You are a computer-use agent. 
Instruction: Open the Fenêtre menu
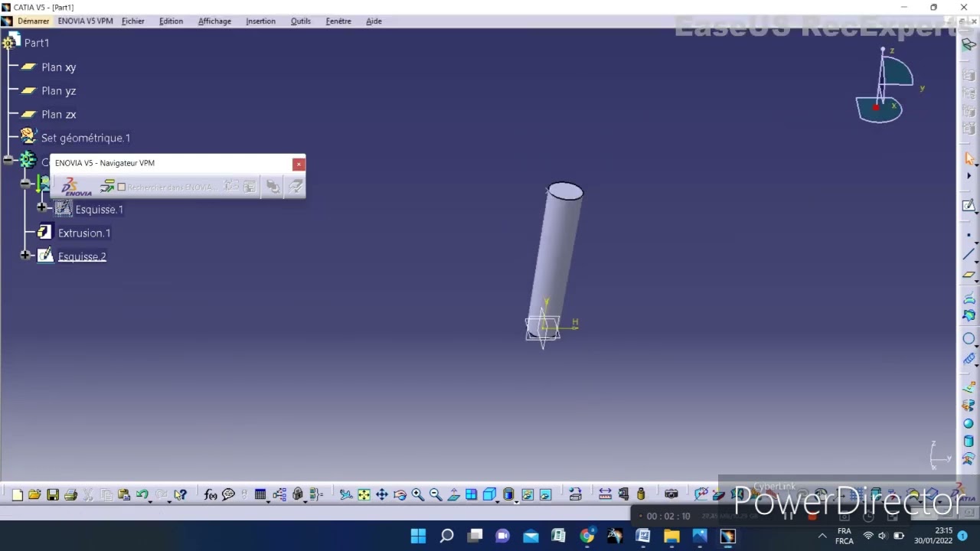tap(338, 21)
